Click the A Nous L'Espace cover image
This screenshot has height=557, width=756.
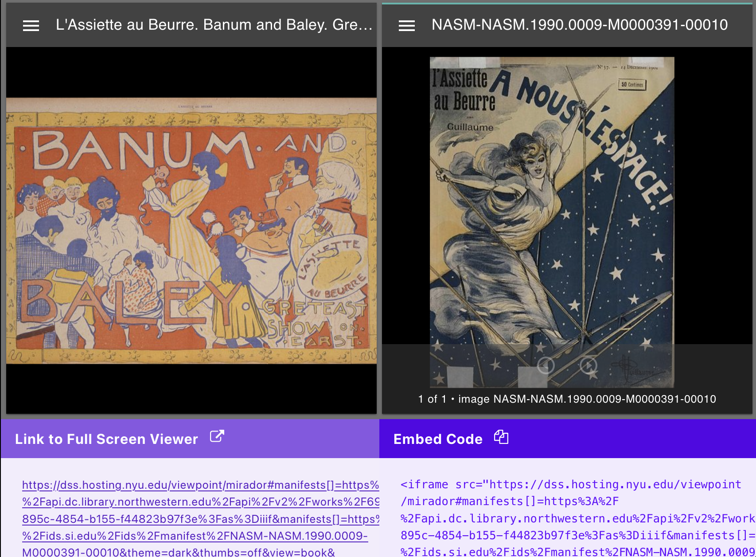552,222
